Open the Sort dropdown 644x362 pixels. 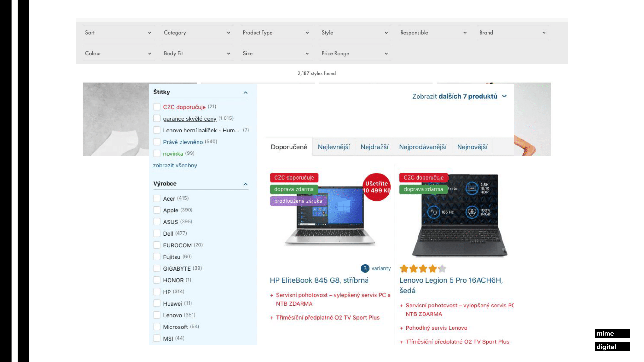119,33
